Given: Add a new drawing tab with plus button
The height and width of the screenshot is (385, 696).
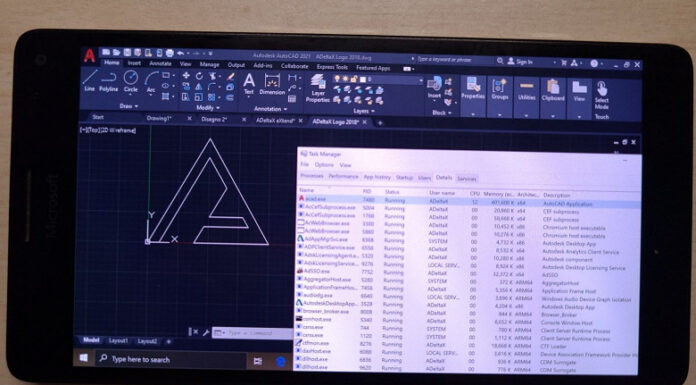Looking at the screenshot, I should (380, 123).
